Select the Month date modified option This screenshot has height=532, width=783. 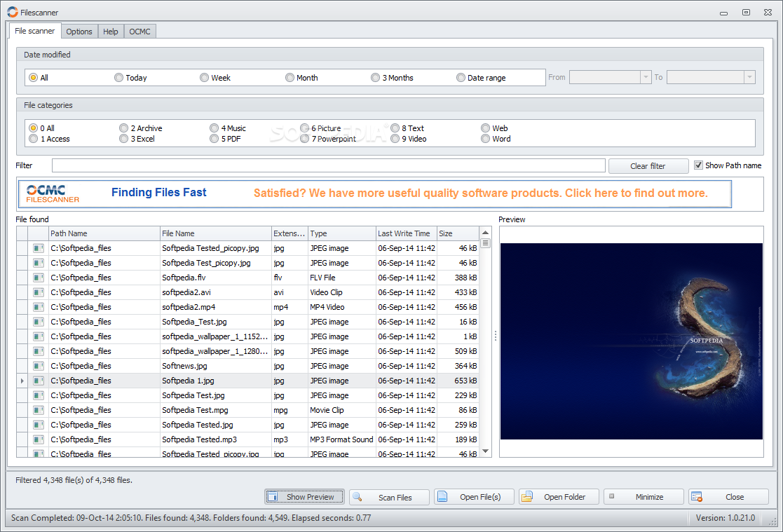pos(301,77)
